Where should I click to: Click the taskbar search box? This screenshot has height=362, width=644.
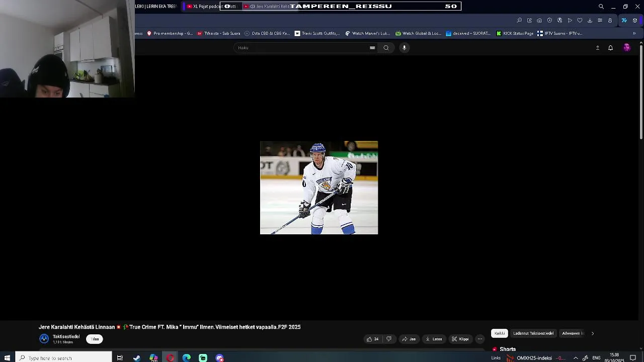(x=63, y=358)
